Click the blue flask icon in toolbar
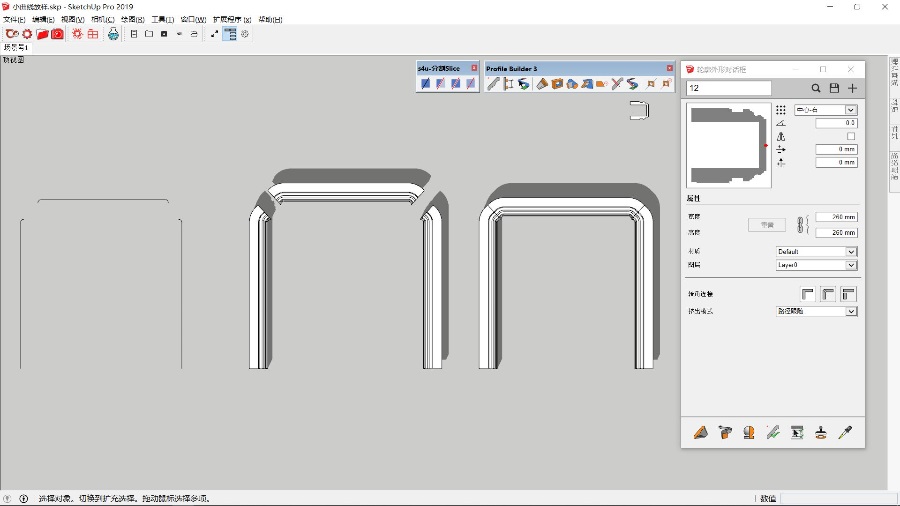Screen dimensions: 900x506 click(113, 34)
